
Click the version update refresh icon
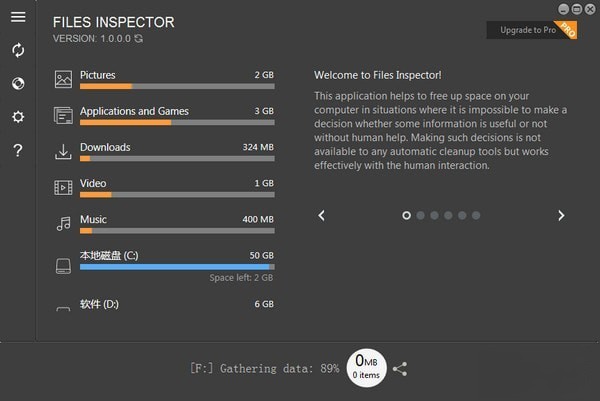pos(138,38)
